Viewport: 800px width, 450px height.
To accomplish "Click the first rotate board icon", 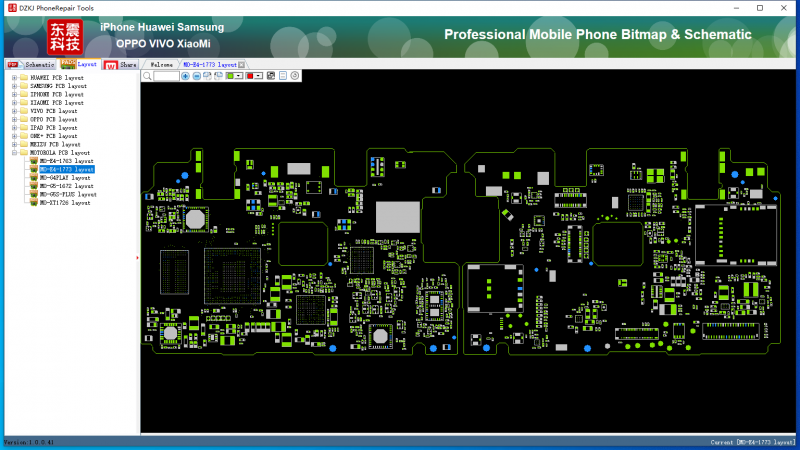I will coord(207,76).
